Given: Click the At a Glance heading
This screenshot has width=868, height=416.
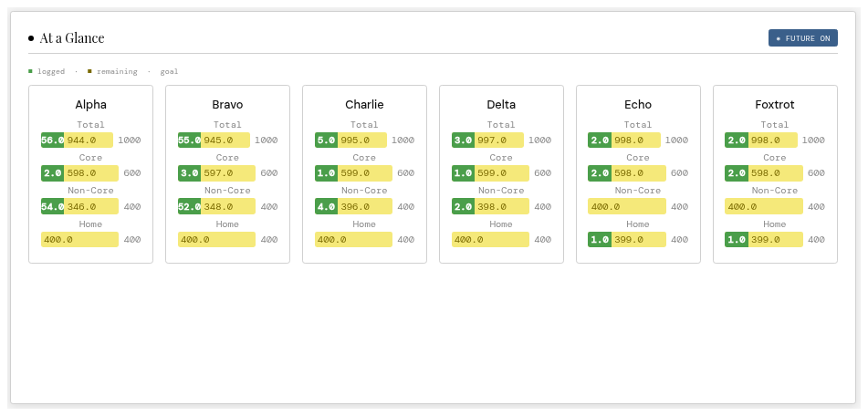Looking at the screenshot, I should (72, 37).
